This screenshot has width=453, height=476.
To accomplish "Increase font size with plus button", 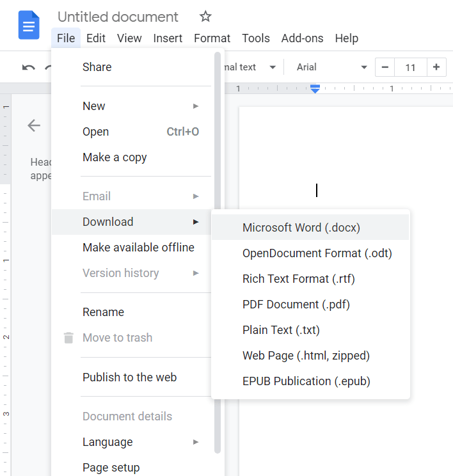I will point(436,67).
